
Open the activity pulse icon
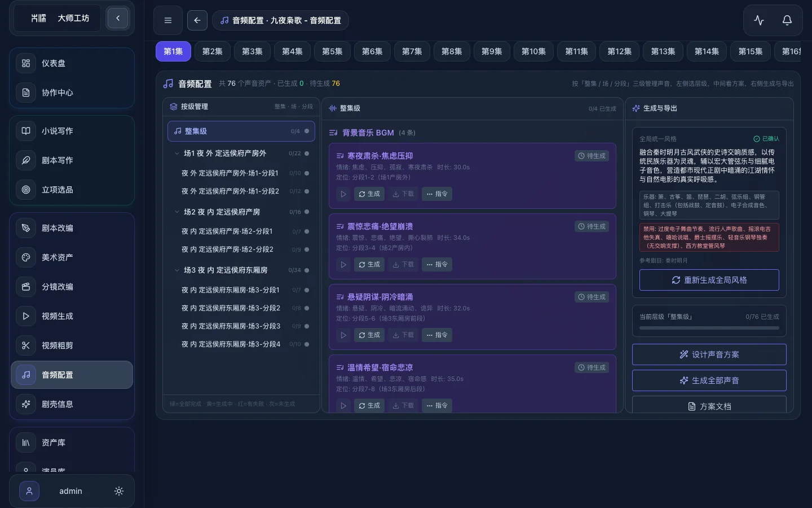(759, 20)
